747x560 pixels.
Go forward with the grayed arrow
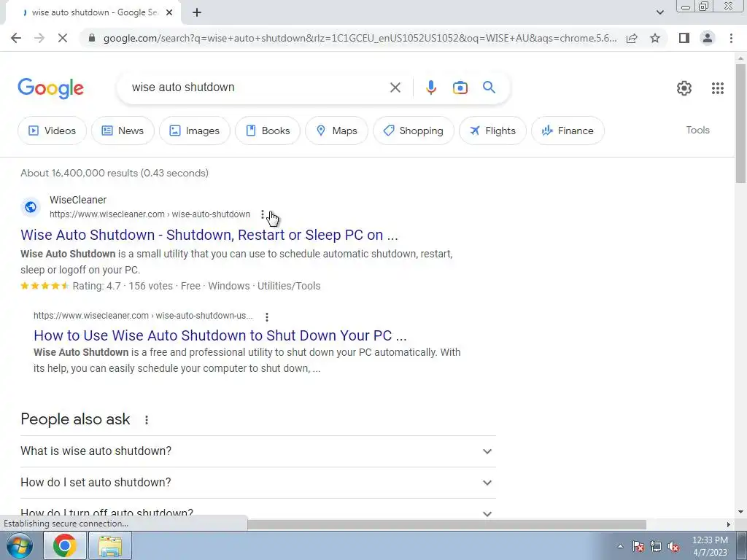pos(39,38)
